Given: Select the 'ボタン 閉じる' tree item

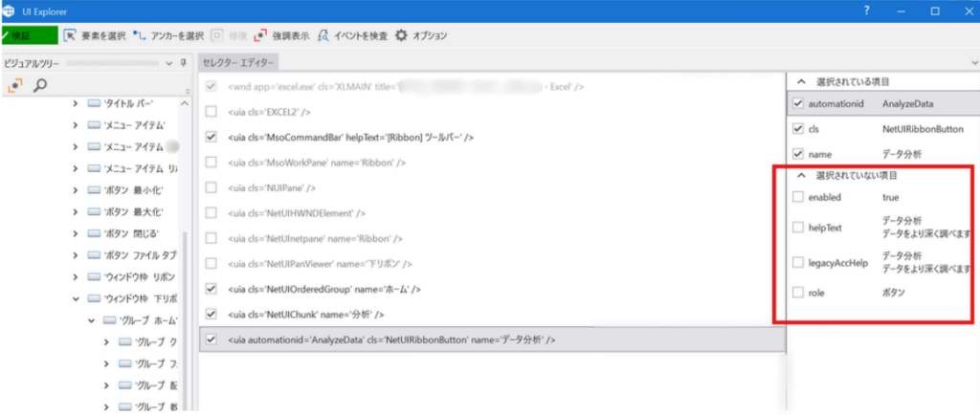Looking at the screenshot, I should click(124, 233).
